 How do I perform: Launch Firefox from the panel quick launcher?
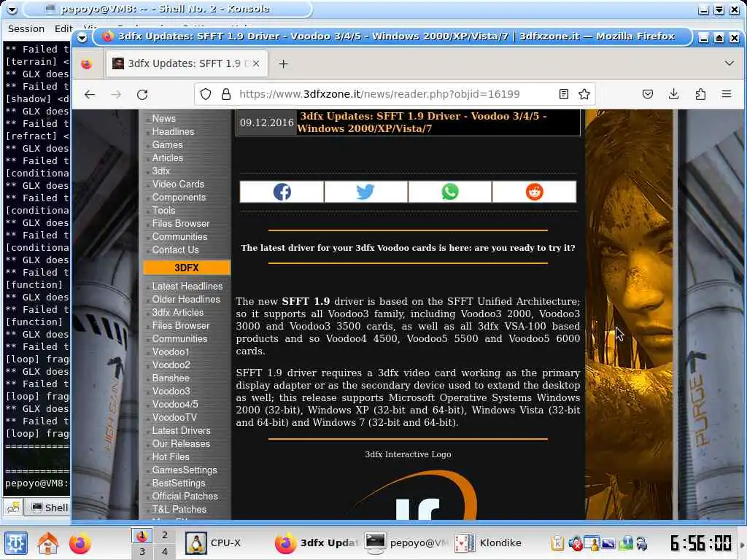click(80, 543)
